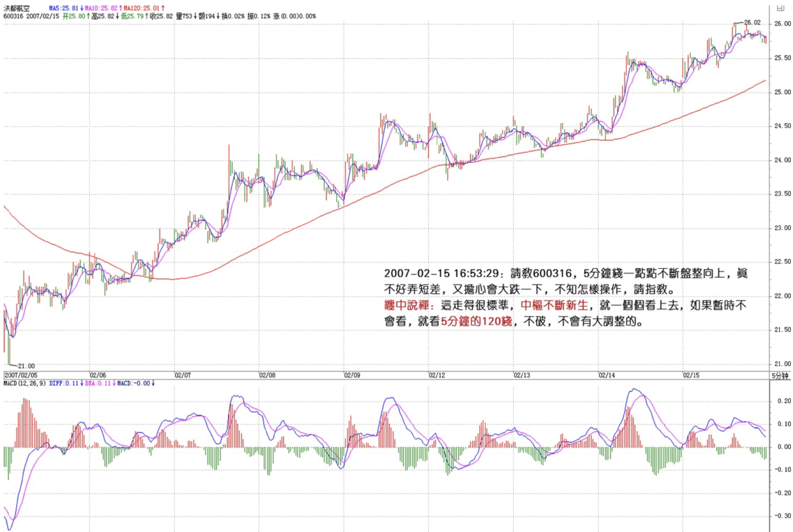Viewport: 793px width, 532px height.
Task: Click the 2007/02/05 start date label
Action: [21, 375]
